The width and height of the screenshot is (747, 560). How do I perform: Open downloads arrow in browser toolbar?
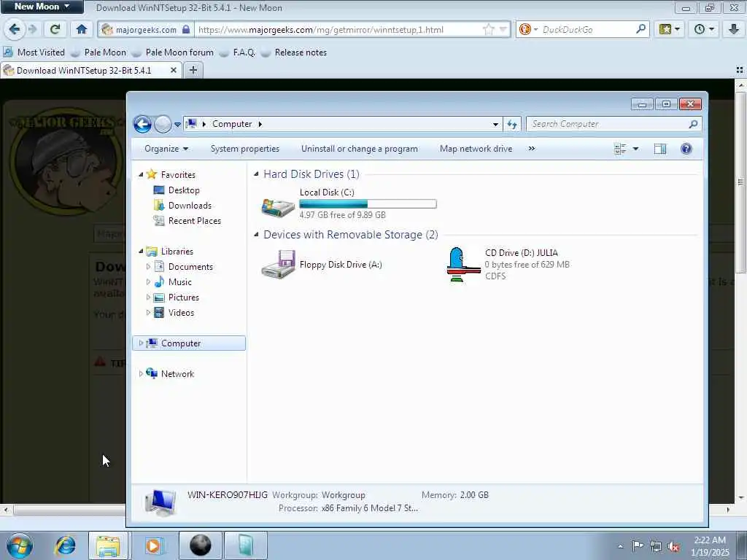point(734,29)
